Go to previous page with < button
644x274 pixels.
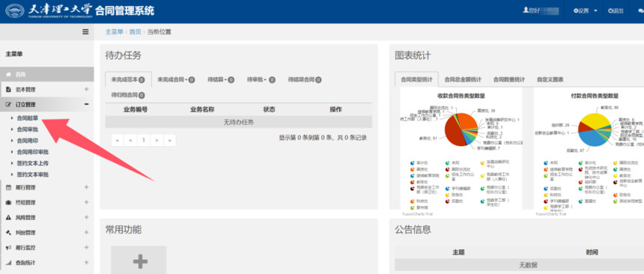pyautogui.click(x=130, y=140)
